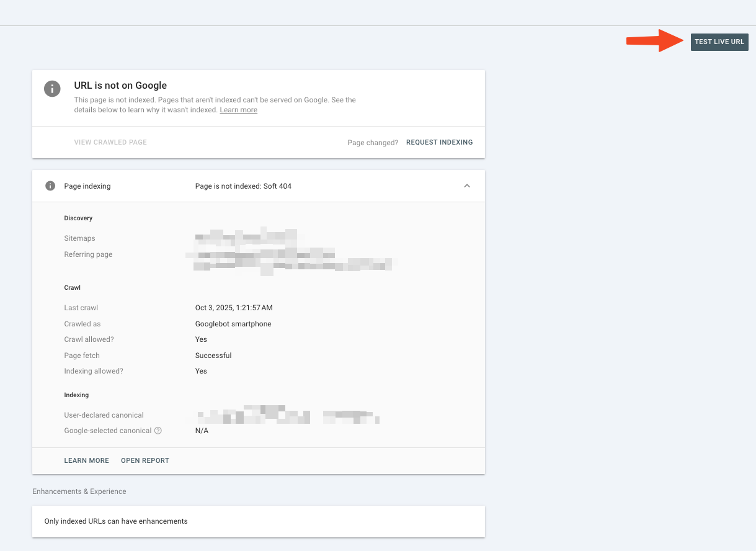This screenshot has width=756, height=551.
Task: Click the info icon next to "Page indexing"
Action: pos(50,186)
